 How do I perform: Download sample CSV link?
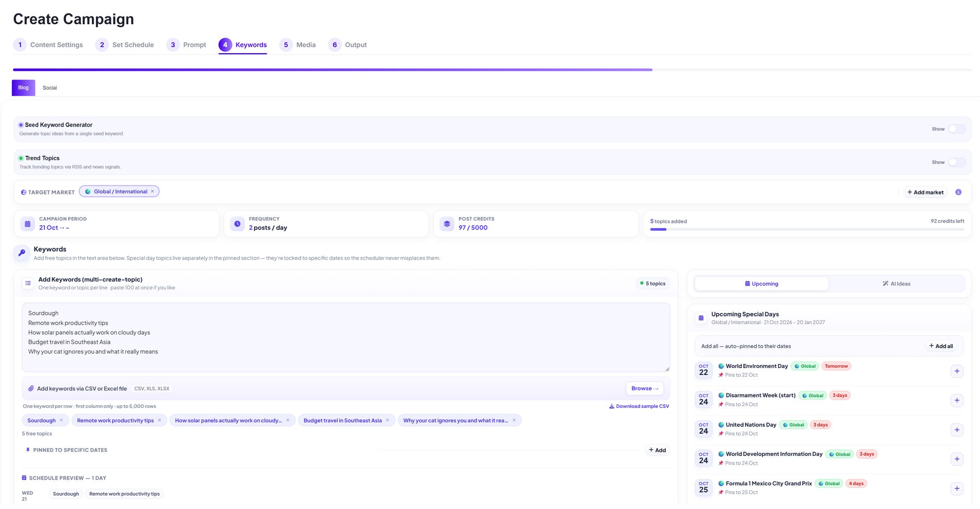(639, 406)
